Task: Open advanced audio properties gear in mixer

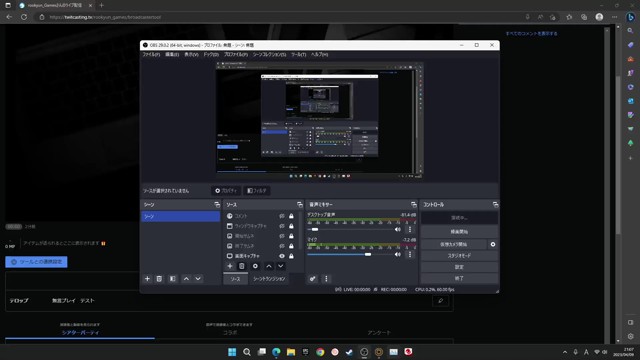Action: (x=312, y=279)
